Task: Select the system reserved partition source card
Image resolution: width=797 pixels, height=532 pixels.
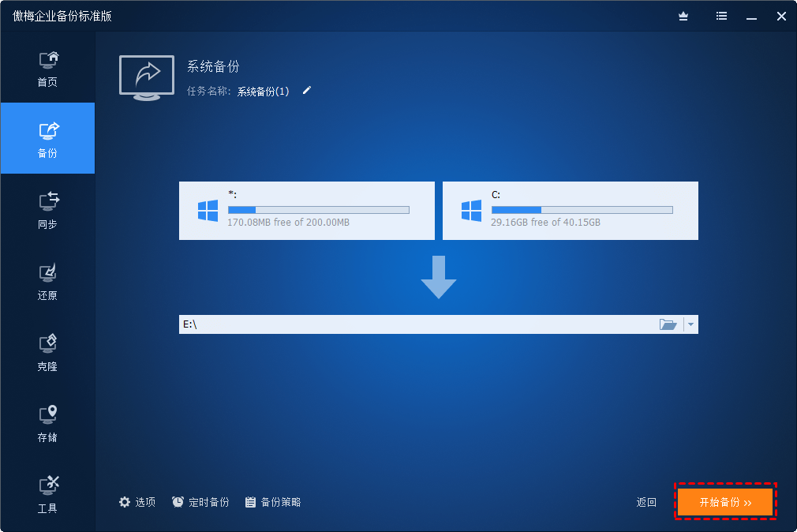Action: click(306, 211)
